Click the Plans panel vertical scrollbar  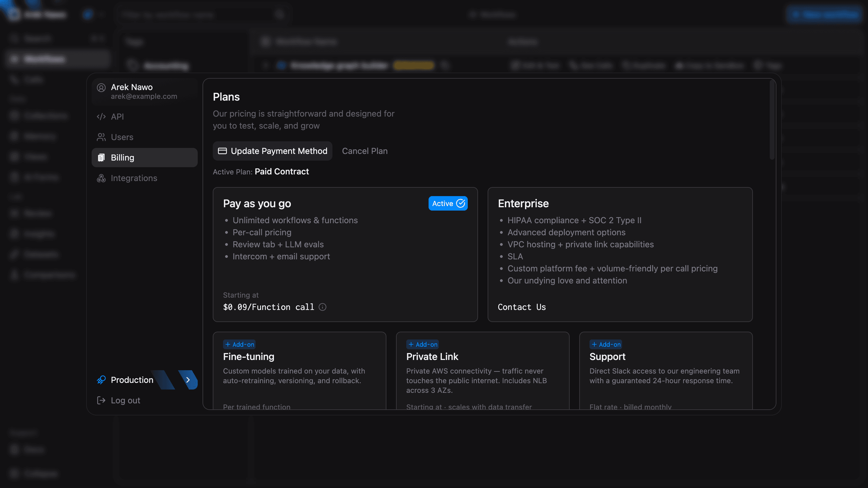coord(772,120)
